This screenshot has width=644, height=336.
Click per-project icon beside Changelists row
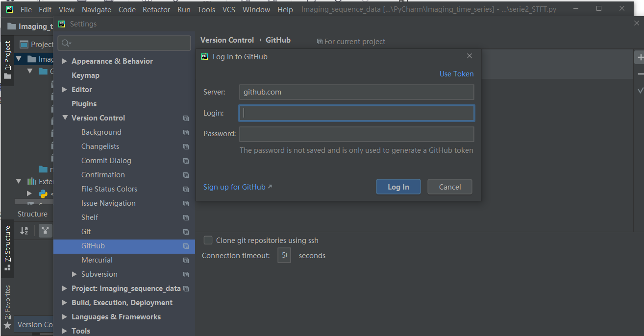186,146
